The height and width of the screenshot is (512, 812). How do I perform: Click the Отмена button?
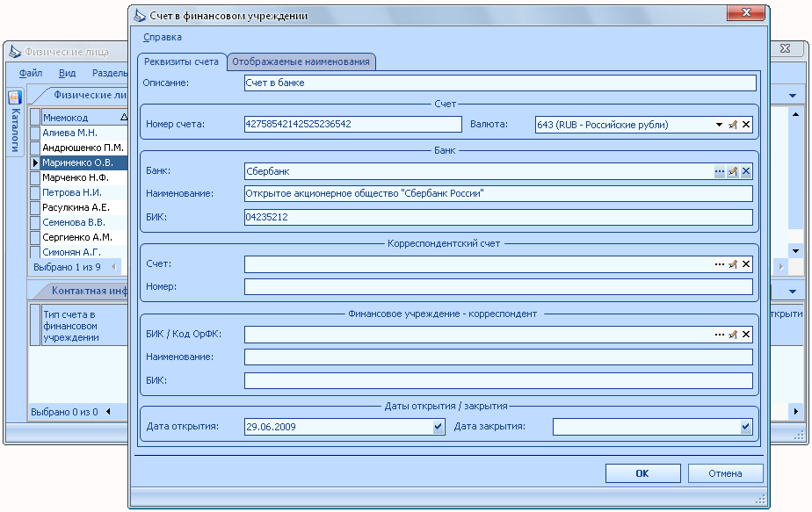(x=725, y=473)
